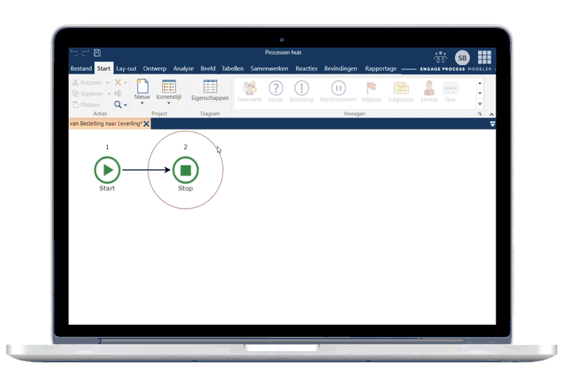The height and width of the screenshot is (392, 567).
Task: Open the Bestand menu
Action: click(81, 69)
